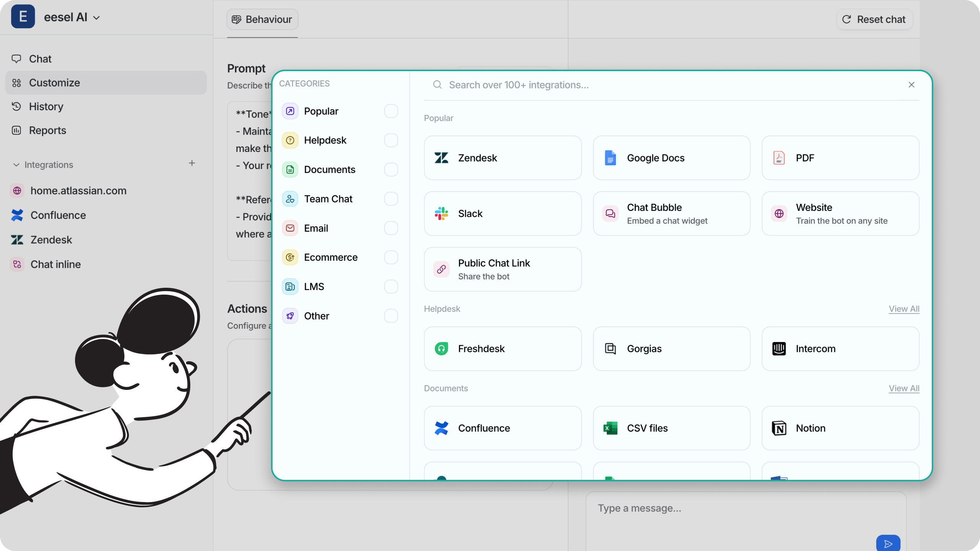Click View All under Documents section

point(904,388)
